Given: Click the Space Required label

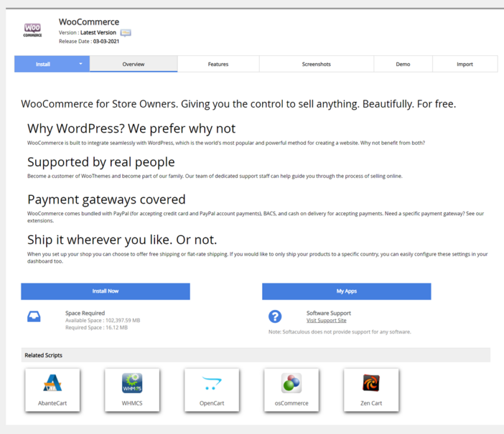Looking at the screenshot, I should click(x=85, y=313).
